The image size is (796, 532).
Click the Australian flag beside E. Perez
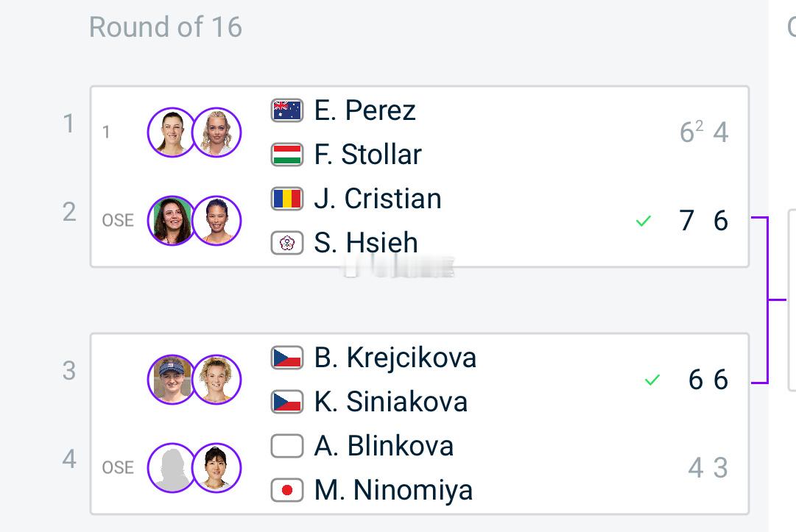click(x=287, y=110)
